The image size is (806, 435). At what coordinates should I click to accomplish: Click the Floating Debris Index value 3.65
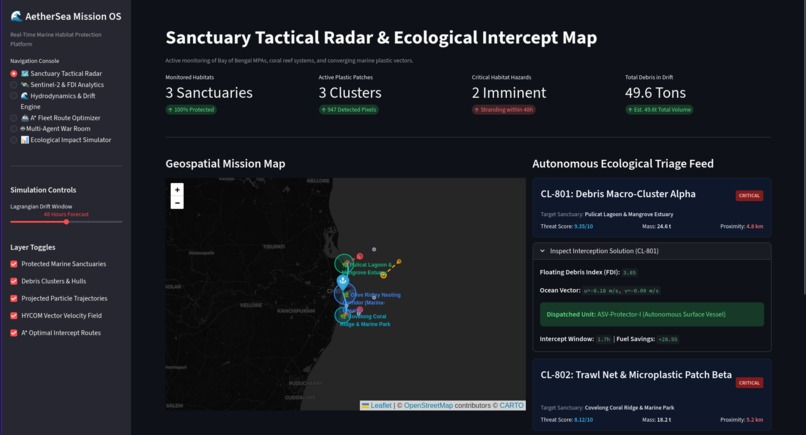[x=629, y=273]
